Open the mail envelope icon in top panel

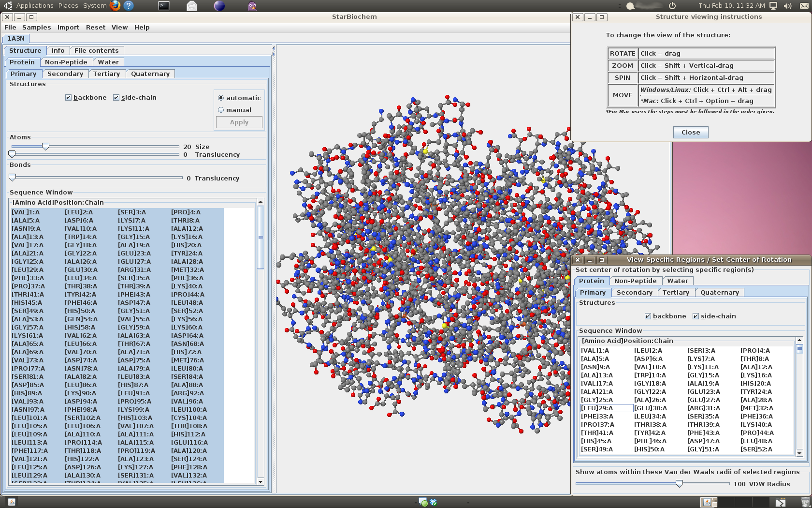(x=192, y=6)
